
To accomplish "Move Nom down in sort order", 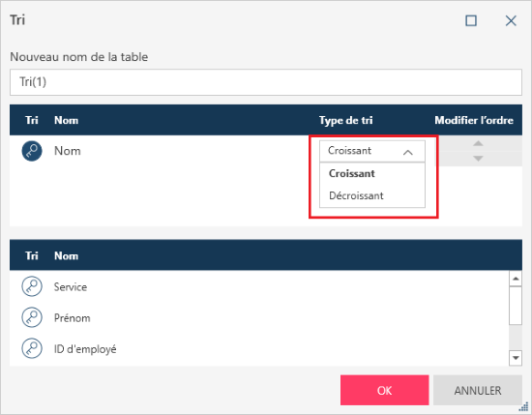I will coord(478,158).
